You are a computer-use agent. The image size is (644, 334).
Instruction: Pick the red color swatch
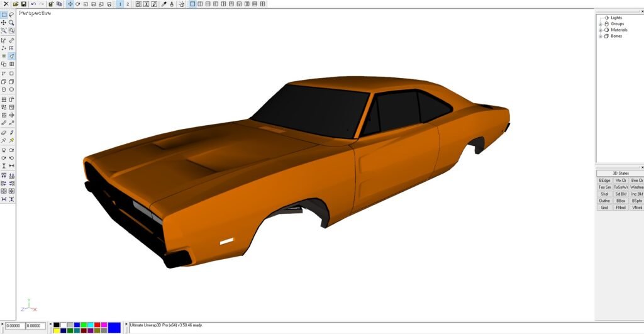97,325
